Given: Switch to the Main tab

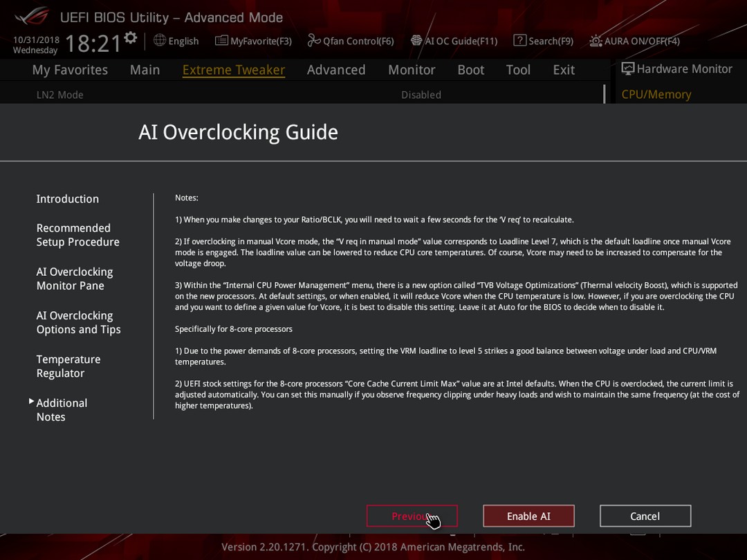Looking at the screenshot, I should (145, 70).
